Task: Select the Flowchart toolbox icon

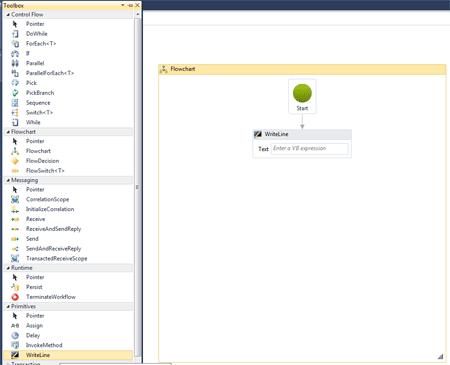Action: click(15, 151)
